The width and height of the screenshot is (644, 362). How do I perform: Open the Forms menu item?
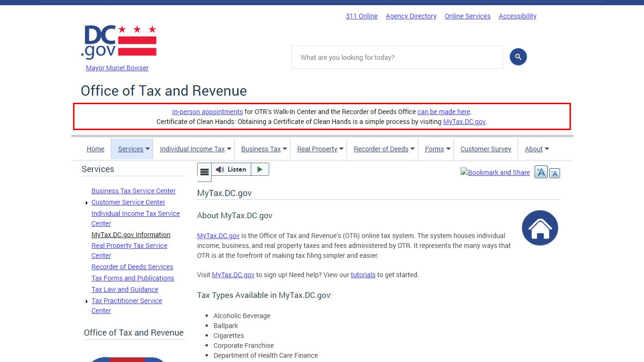pos(434,149)
